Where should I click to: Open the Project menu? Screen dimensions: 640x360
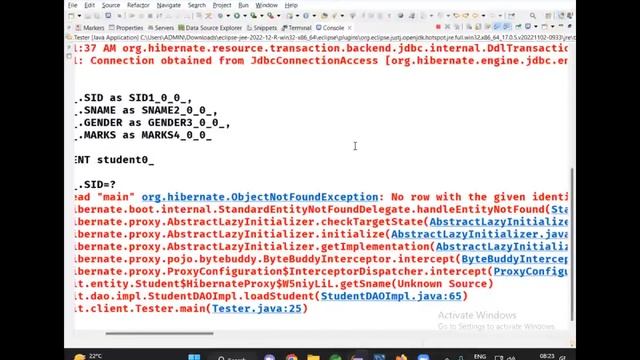[x=222, y=5]
